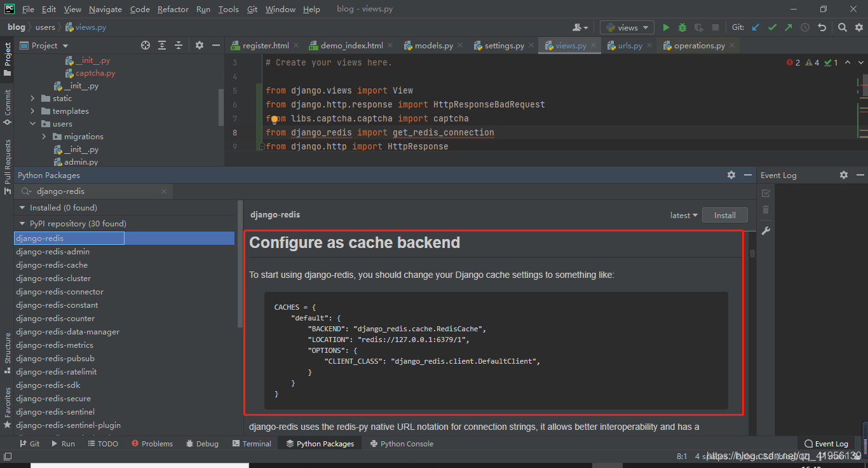Open the Git tool window at bottom
Image resolution: width=868 pixels, height=468 pixels.
(x=29, y=444)
